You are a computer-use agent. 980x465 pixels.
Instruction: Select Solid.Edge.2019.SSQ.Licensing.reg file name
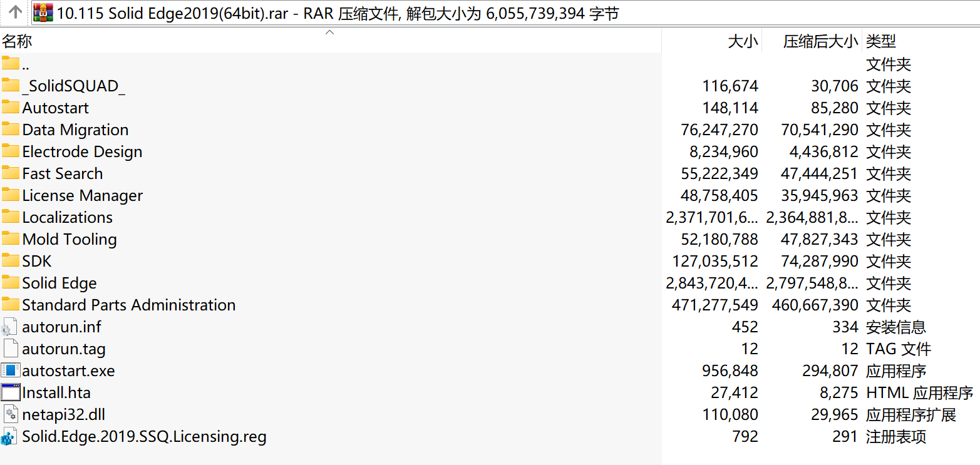tap(145, 436)
